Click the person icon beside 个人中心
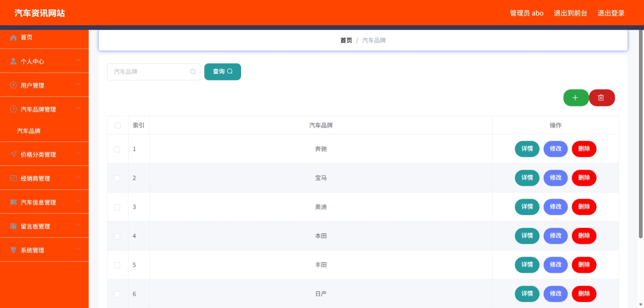This screenshot has width=644, height=308. coord(14,61)
